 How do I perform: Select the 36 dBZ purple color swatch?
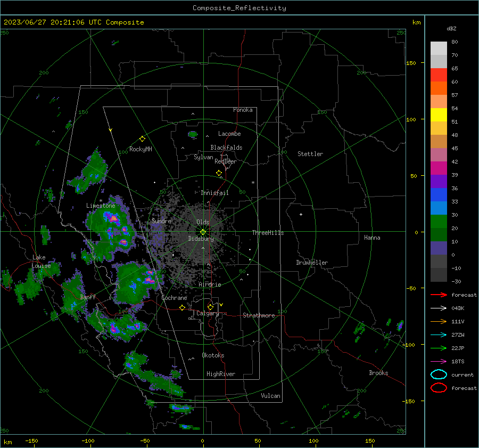coord(439,181)
